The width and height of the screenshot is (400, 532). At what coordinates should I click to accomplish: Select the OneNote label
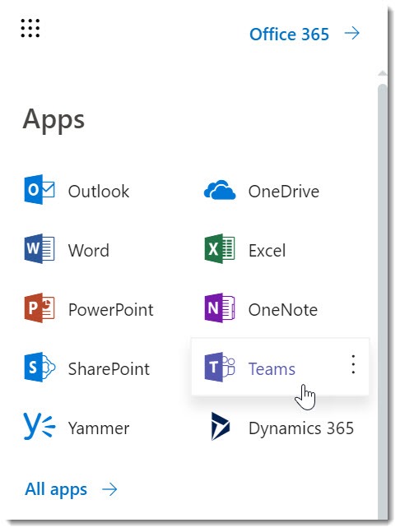pyautogui.click(x=283, y=309)
